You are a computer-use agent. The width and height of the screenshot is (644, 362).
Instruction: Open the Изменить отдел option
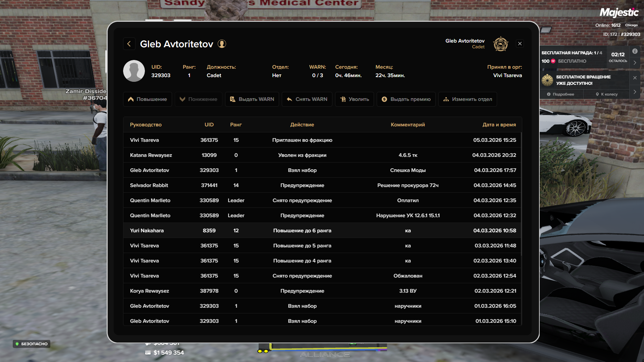[x=467, y=99]
